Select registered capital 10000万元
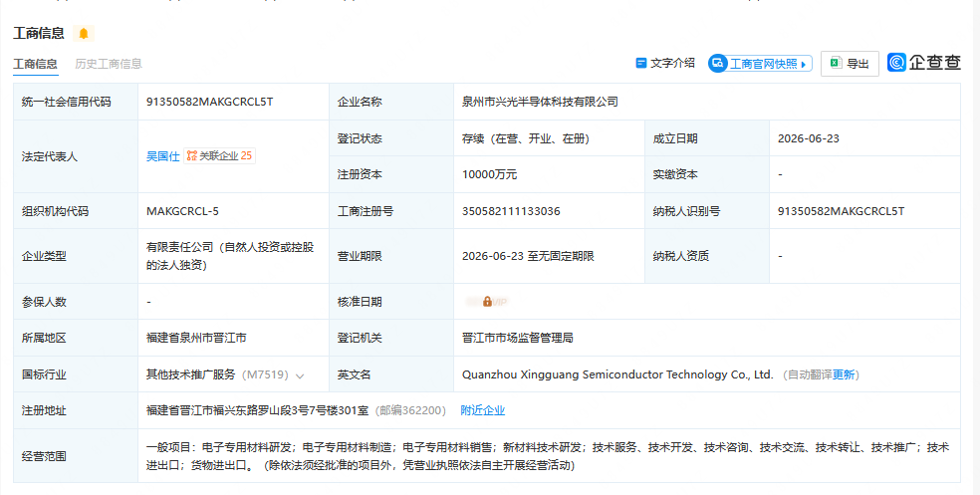 (489, 174)
